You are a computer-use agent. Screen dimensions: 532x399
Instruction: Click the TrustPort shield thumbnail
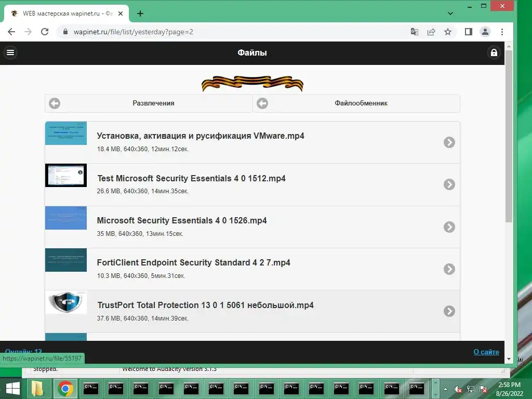coord(66,302)
